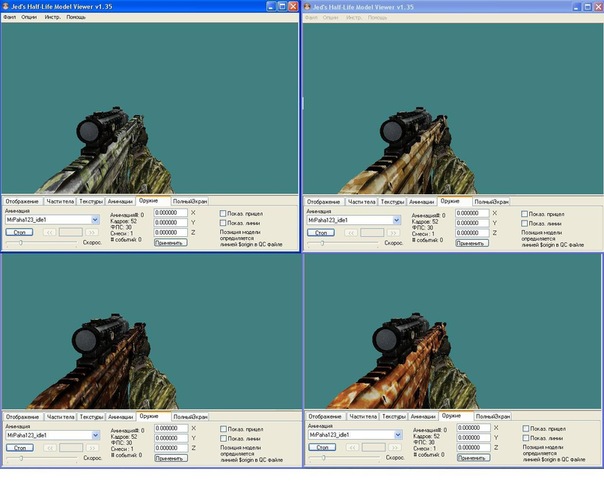Screen dimensions: 604x483
Task: Focus the Y origin field in bottom-left window
Action: tap(171, 438)
